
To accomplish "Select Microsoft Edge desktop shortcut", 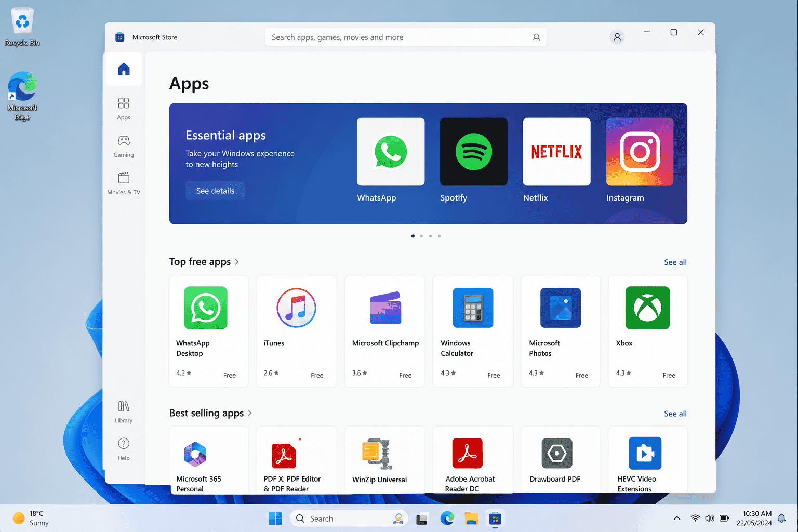I will pyautogui.click(x=22, y=96).
